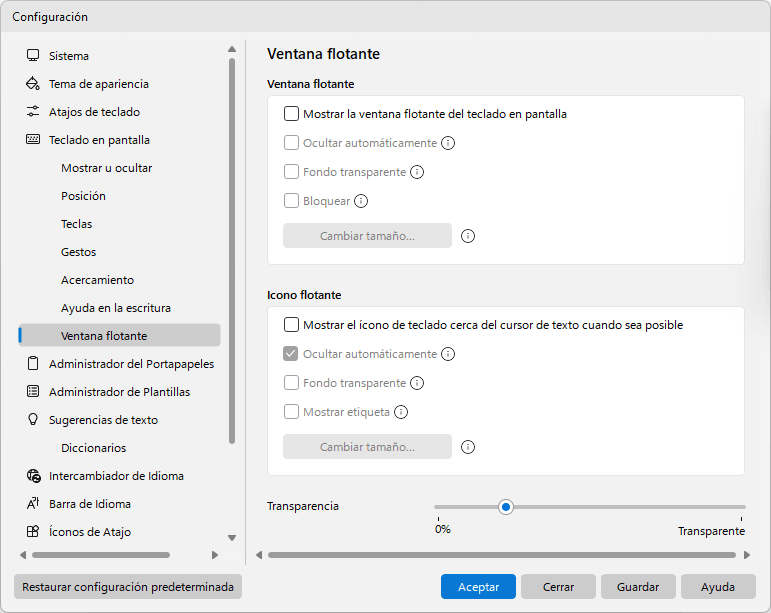Click info icon beside Ocultar automáticamente in Ventana flotante
Image resolution: width=771 pixels, height=613 pixels.
[448, 143]
